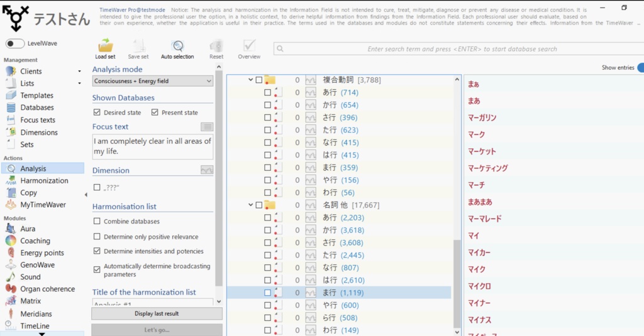Expand the Lists submenu arrow
Viewport: 644px width, 336px height.
pyautogui.click(x=79, y=84)
